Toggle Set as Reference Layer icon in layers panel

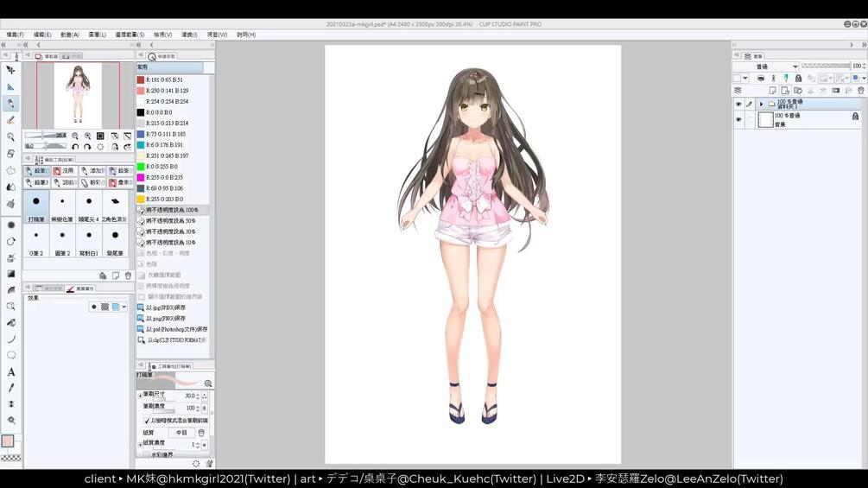pyautogui.click(x=773, y=78)
